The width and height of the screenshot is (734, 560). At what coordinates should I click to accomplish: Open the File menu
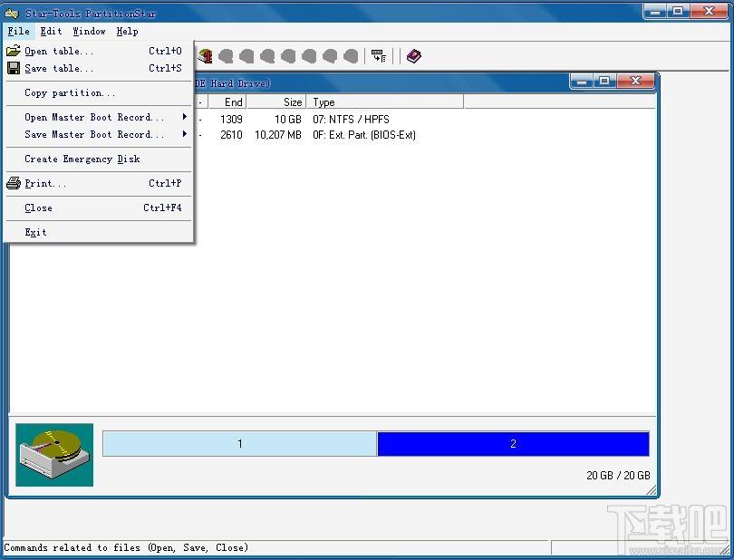click(19, 32)
